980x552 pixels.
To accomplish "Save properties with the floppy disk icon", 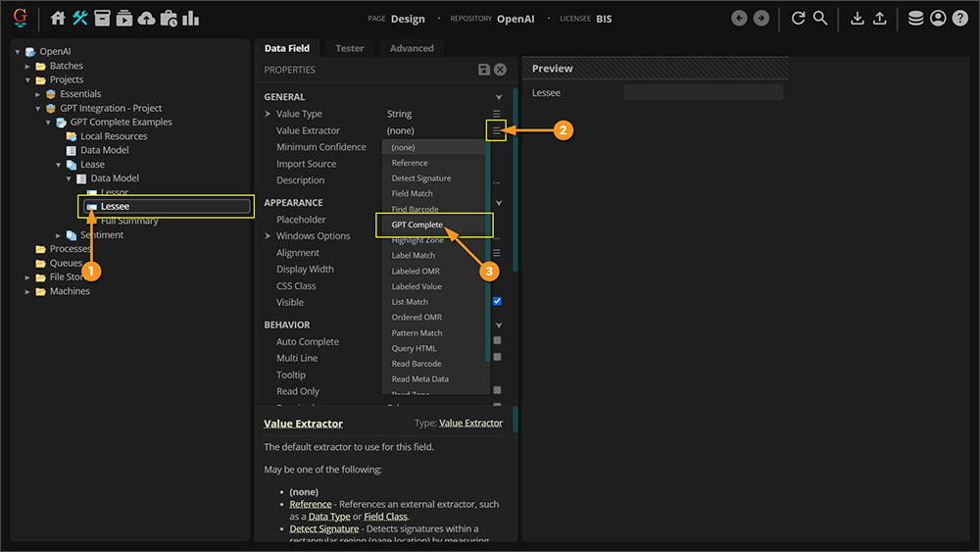I will [484, 70].
